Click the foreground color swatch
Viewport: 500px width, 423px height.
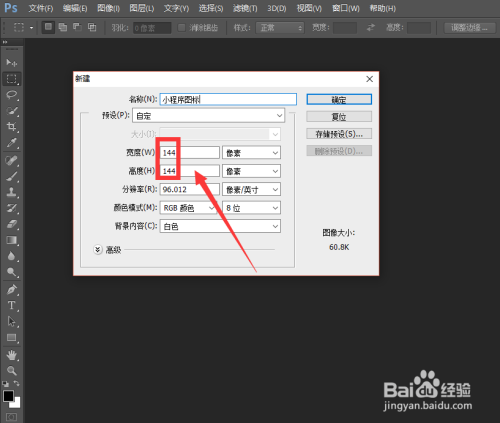point(8,396)
